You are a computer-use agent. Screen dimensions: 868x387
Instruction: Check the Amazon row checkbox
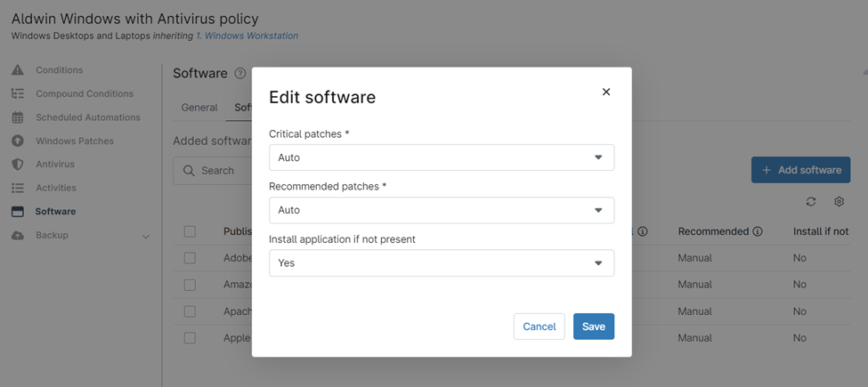pos(190,285)
